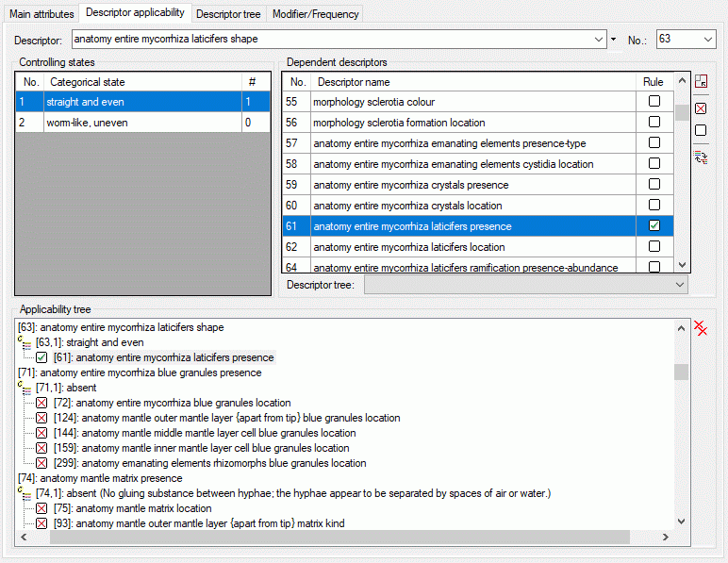This screenshot has height=563, width=728.
Task: Click the scroll-up arrow of applicability tree
Action: 681,328
